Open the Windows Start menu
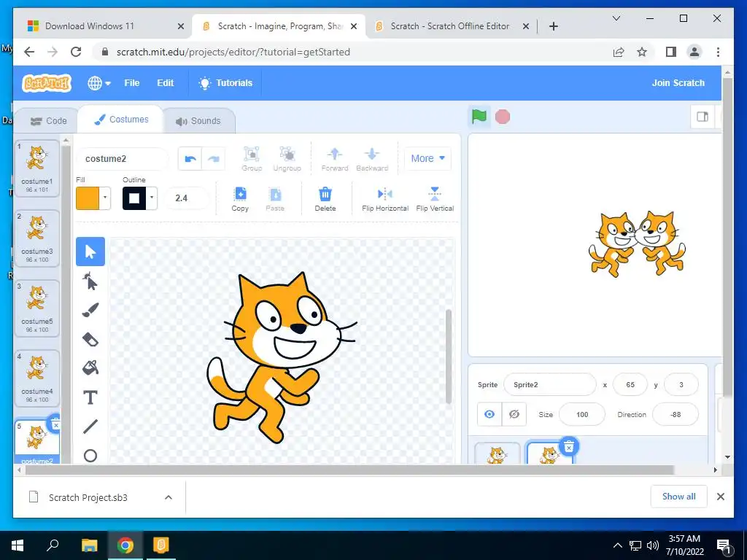The width and height of the screenshot is (747, 560). click(x=18, y=545)
